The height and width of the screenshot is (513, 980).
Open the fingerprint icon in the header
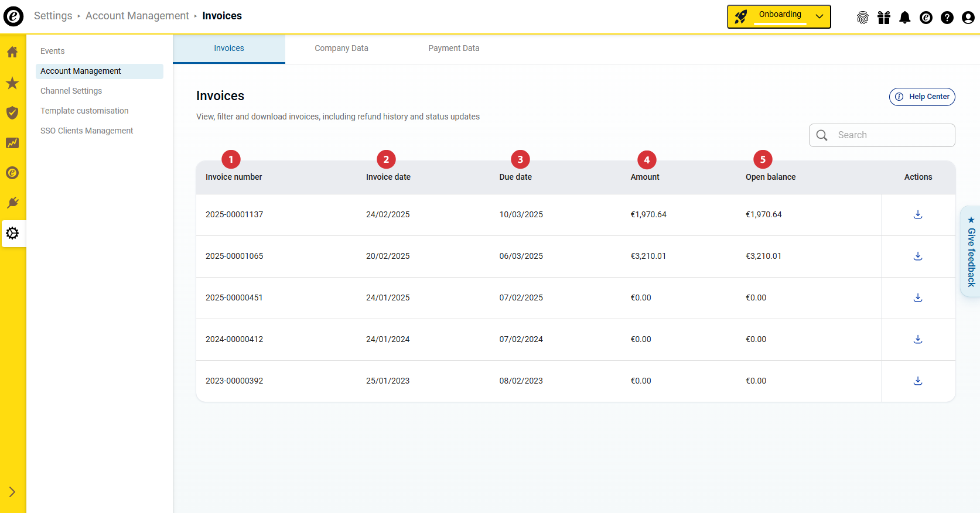click(x=862, y=18)
